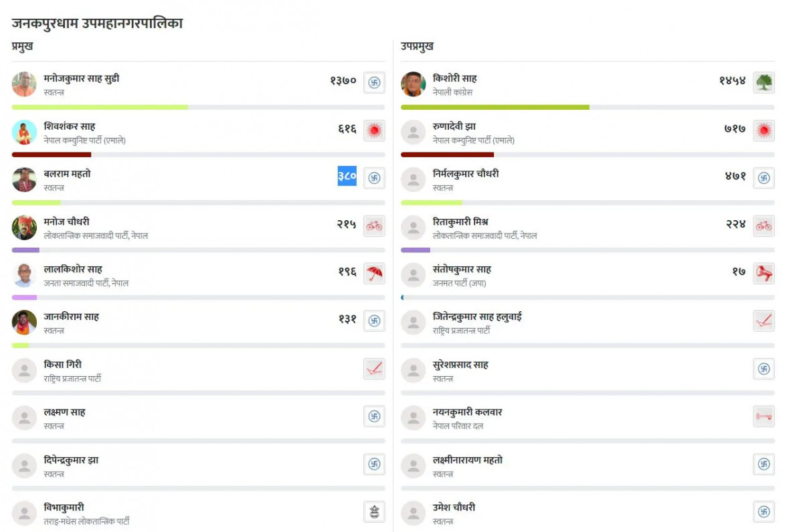Screen dimensions: 803x532
Task: Open किशोरी साह candidate photo
Action: click(414, 84)
